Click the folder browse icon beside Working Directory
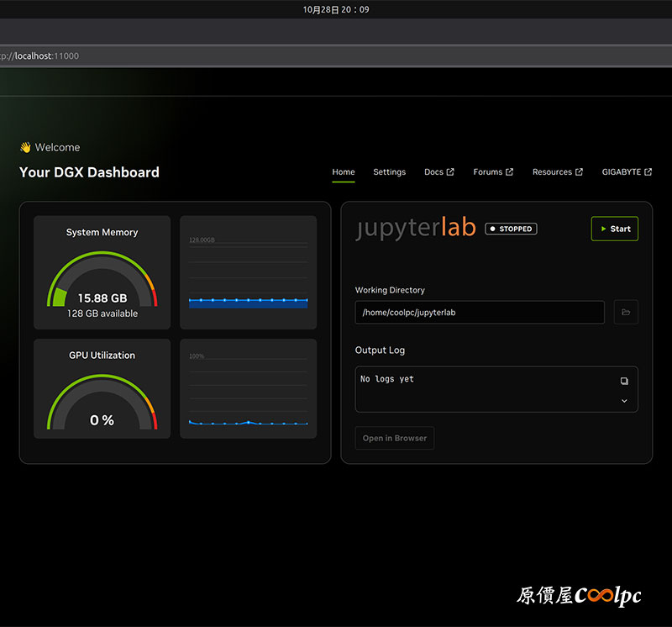 pyautogui.click(x=626, y=313)
